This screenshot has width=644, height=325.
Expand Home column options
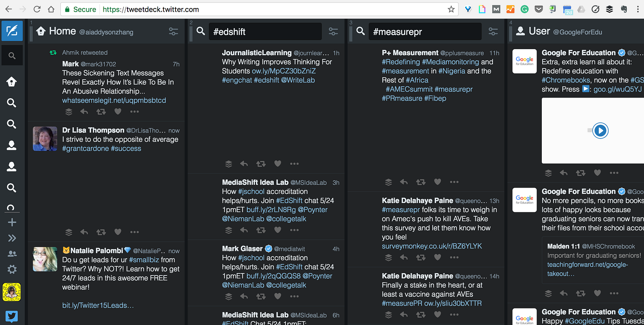173,31
